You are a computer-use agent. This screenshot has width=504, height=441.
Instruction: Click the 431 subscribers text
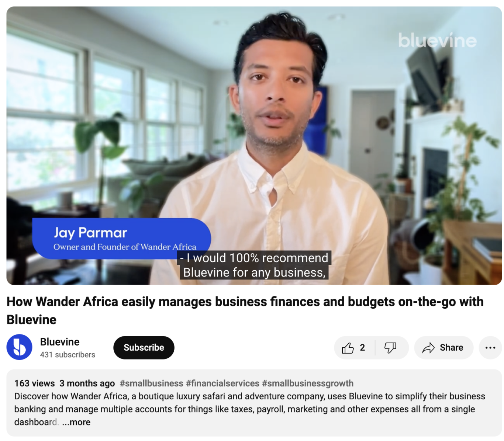68,355
